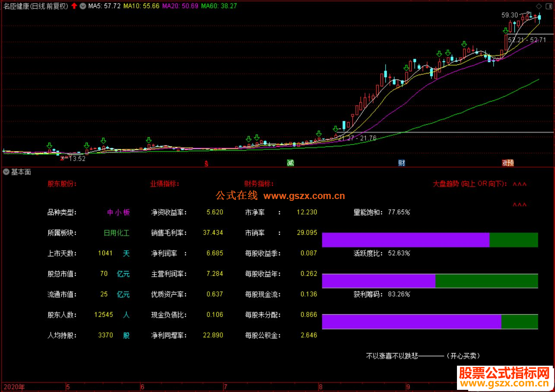Image resolution: width=555 pixels, height=392 pixels.
Task: Click the red up-arrow beside the stock title
Action: click(x=74, y=6)
